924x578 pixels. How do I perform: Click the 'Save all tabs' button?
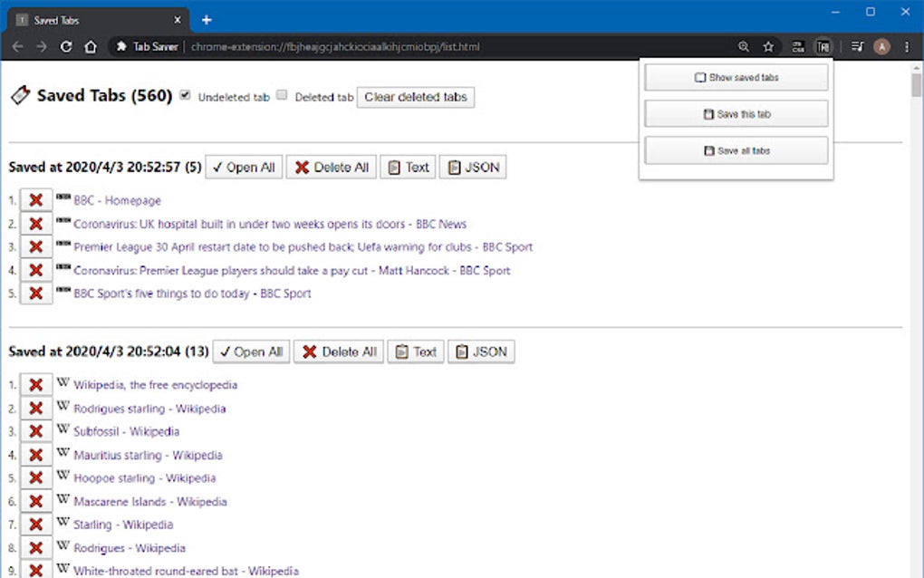(736, 150)
